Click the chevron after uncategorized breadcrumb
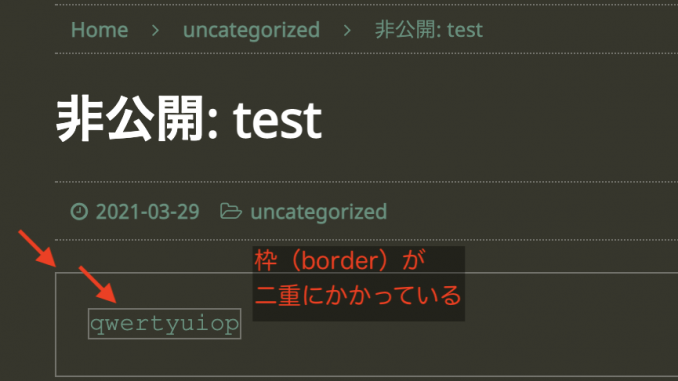This screenshot has height=381, width=678. click(347, 30)
